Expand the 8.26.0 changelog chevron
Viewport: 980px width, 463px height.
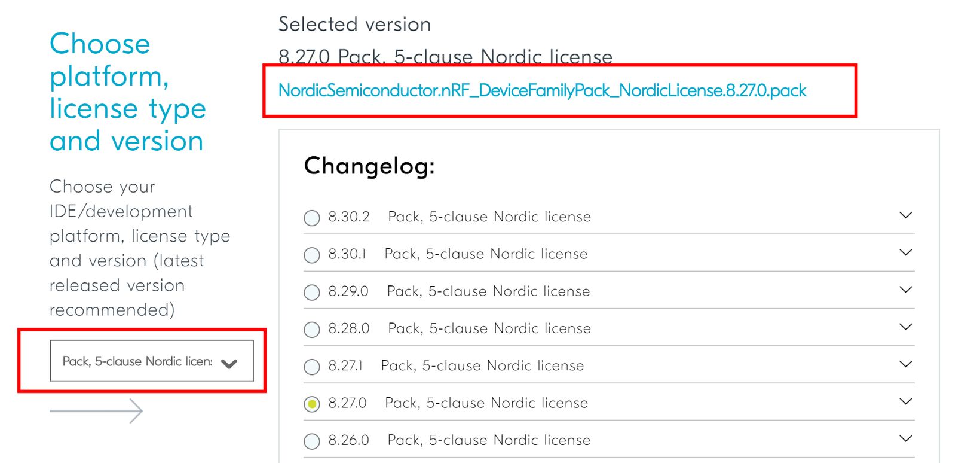click(x=906, y=438)
